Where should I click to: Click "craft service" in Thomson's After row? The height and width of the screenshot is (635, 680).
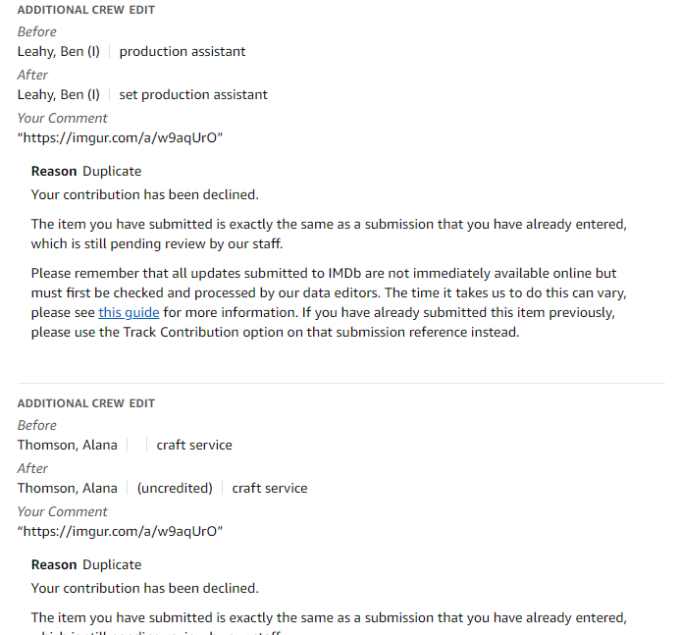click(269, 488)
